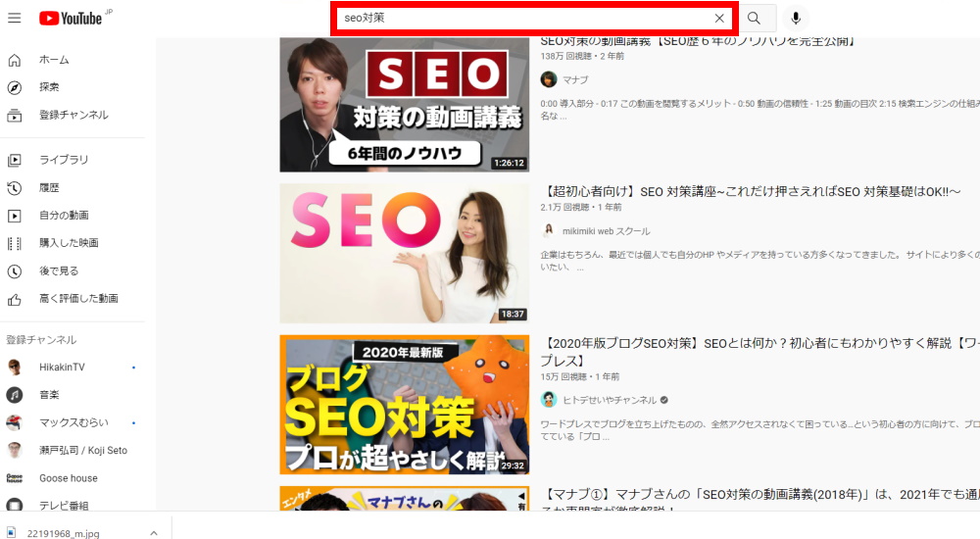
Task: Open ヒトデせいやチャンネル channel name
Action: click(x=610, y=400)
